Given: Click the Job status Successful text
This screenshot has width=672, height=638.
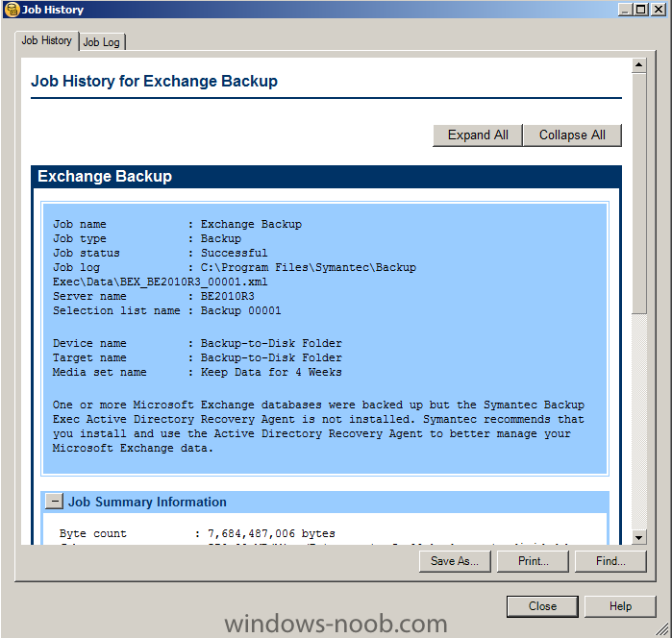Looking at the screenshot, I should (234, 253).
